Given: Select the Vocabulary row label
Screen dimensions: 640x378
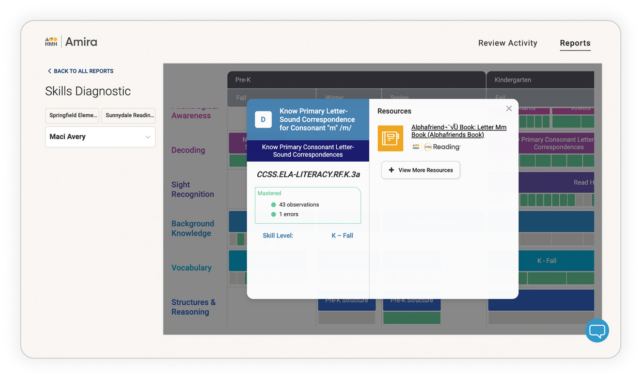Looking at the screenshot, I should coord(191,268).
